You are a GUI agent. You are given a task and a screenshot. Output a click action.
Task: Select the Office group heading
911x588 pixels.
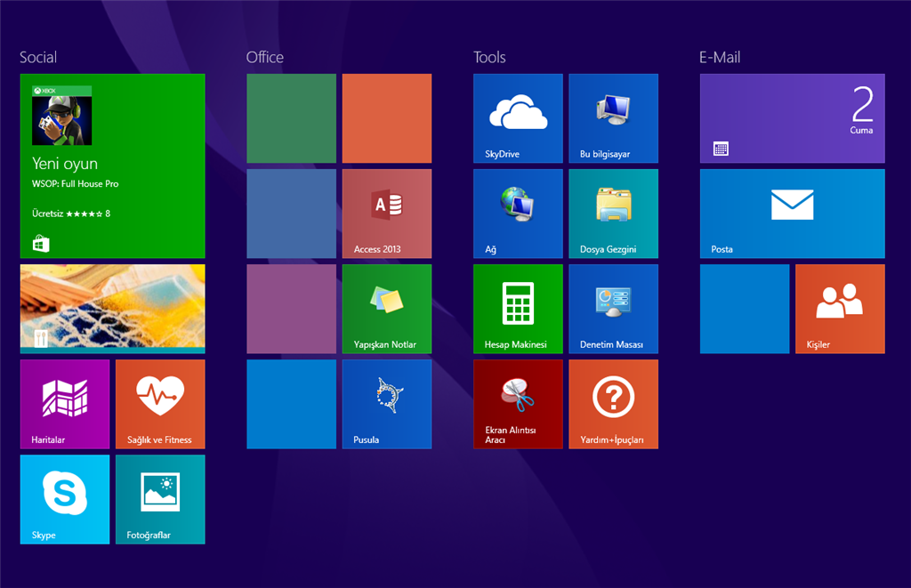click(x=265, y=57)
